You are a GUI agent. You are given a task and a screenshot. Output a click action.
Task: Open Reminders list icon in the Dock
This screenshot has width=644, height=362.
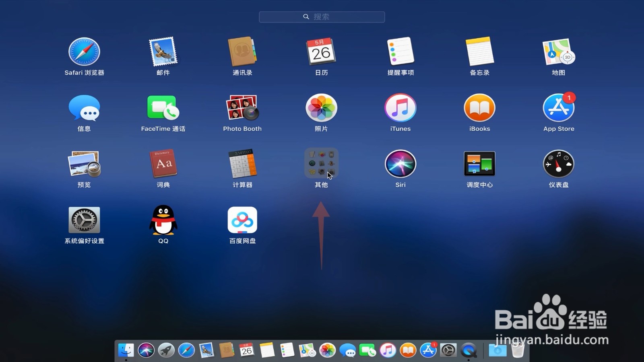point(287,350)
